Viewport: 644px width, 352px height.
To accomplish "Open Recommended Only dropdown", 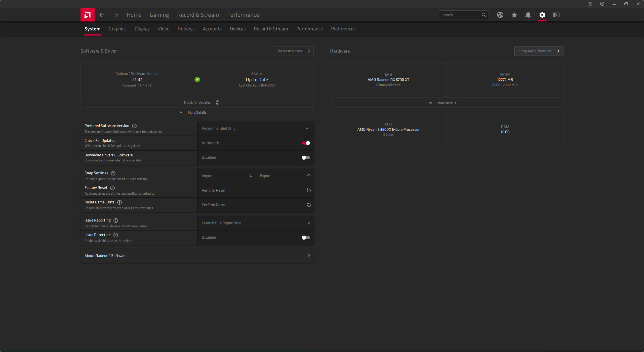I will pos(256,128).
